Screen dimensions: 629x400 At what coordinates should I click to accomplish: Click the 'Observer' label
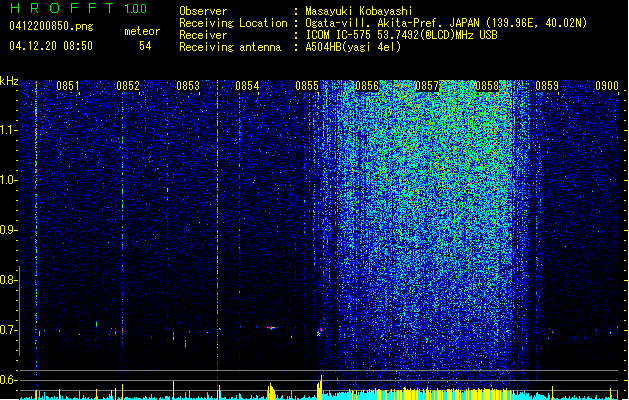[x=203, y=11]
